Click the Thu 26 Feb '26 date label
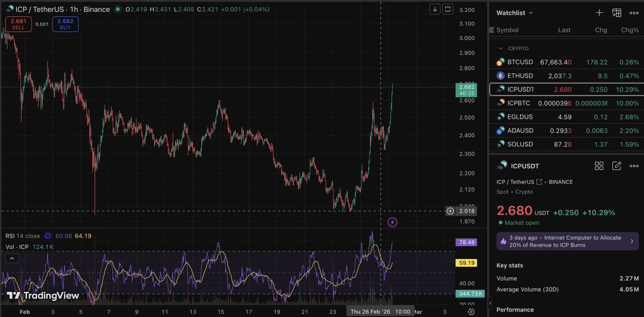The width and height of the screenshot is (644, 317). [380, 312]
